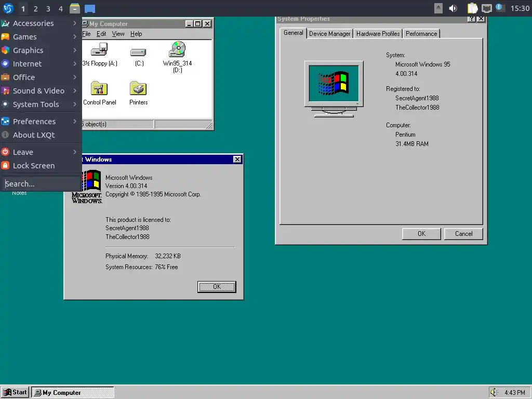Viewport: 532px width, 399px height.
Task: Choose Lock Screen from menu
Action: [x=40, y=166]
